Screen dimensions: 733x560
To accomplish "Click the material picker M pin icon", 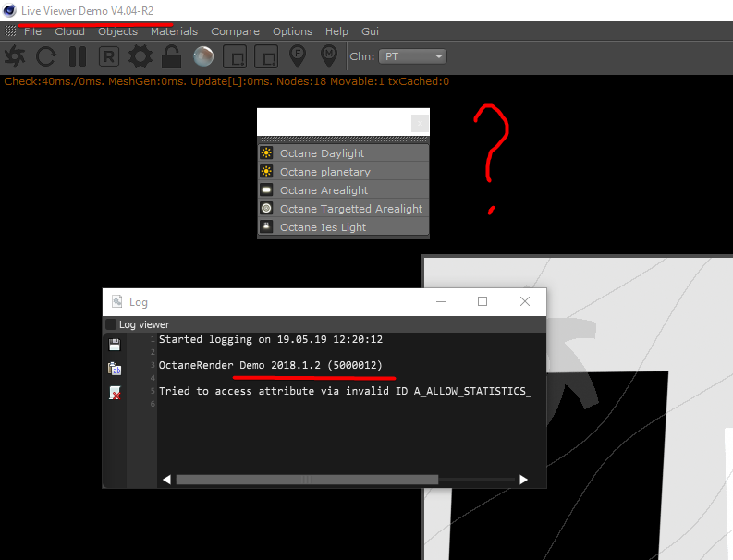I will coord(329,56).
